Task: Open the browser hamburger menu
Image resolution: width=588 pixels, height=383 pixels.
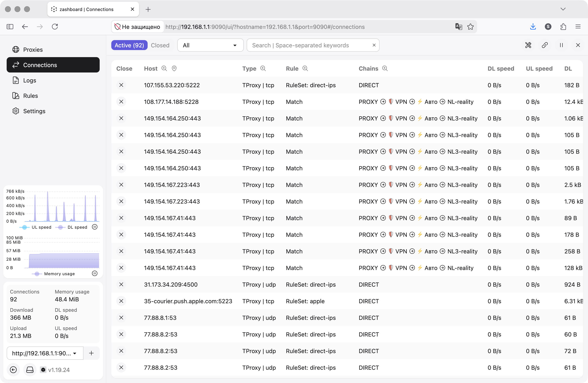Action: pyautogui.click(x=578, y=27)
